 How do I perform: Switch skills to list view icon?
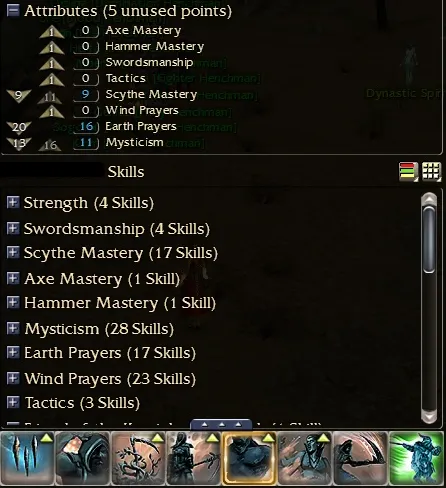pyautogui.click(x=408, y=172)
